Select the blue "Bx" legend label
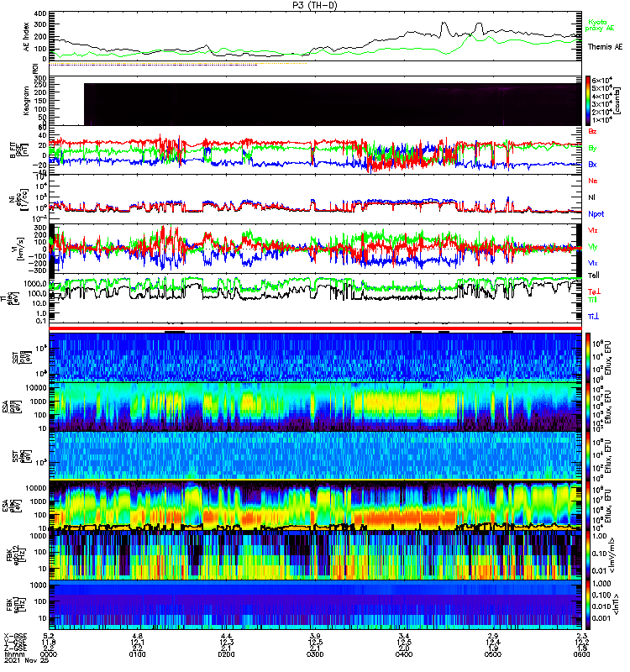The width and height of the screenshot is (630, 672). [592, 164]
